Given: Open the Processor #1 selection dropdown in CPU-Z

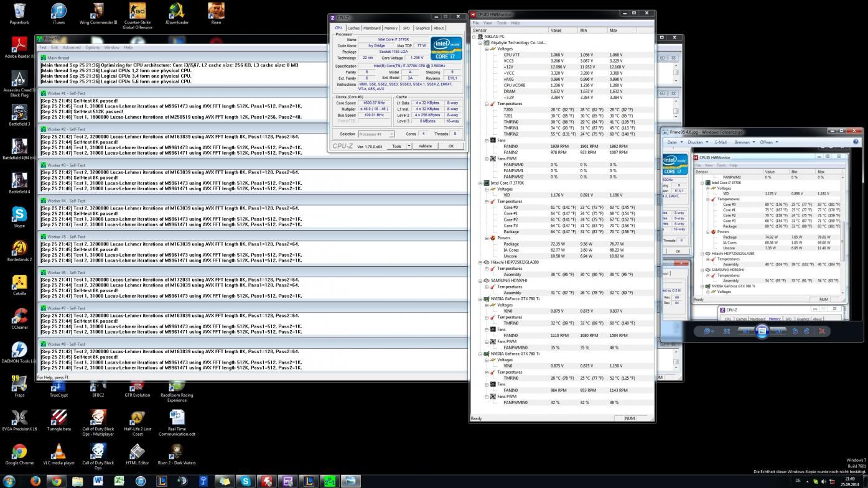Looking at the screenshot, I should 376,134.
